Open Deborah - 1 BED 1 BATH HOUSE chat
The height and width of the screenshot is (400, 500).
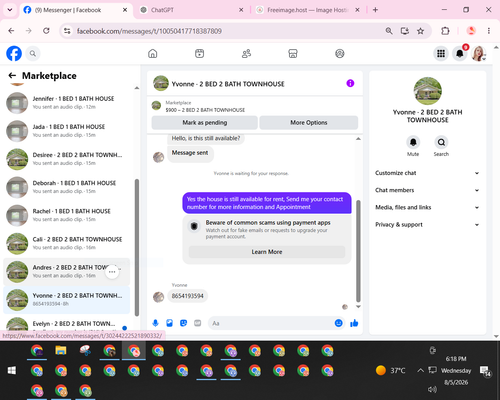point(67,187)
